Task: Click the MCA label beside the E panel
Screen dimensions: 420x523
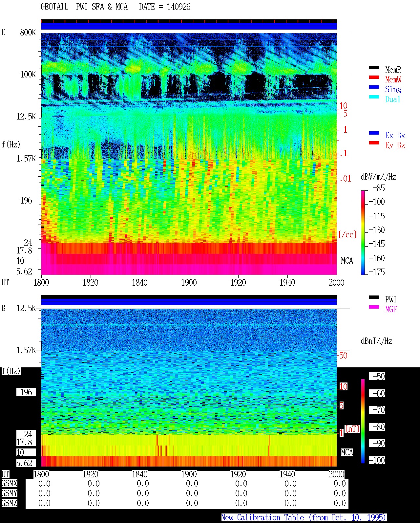Action: click(x=347, y=261)
